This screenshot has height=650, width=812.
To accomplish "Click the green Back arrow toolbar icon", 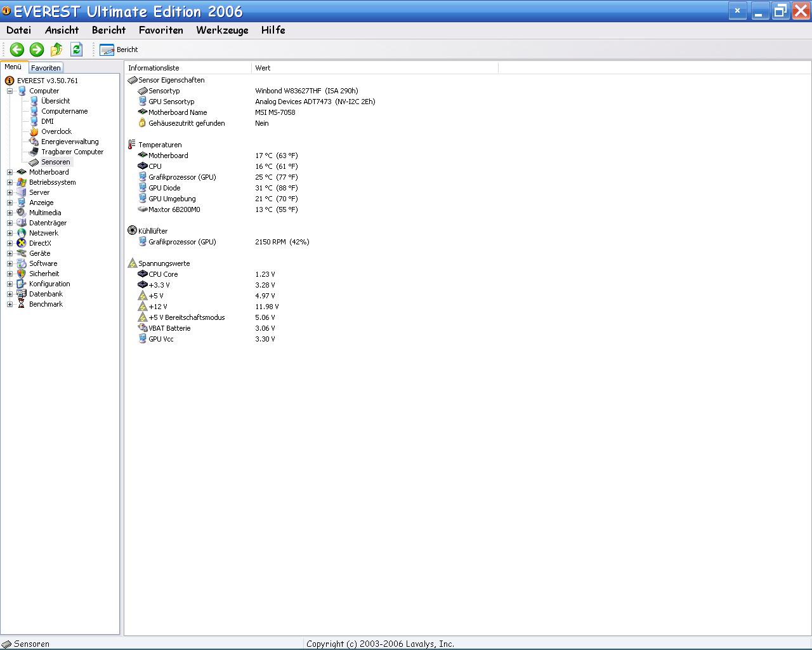I will (x=17, y=50).
